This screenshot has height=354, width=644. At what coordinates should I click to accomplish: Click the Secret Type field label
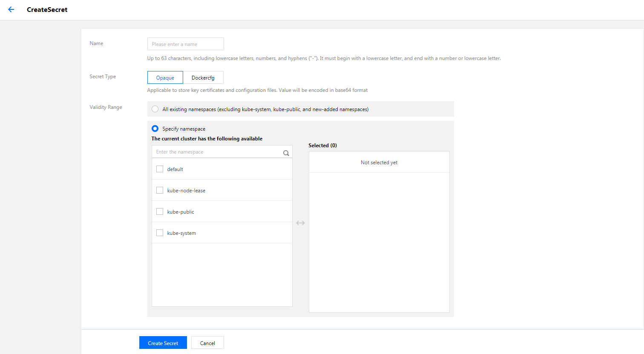click(x=103, y=77)
